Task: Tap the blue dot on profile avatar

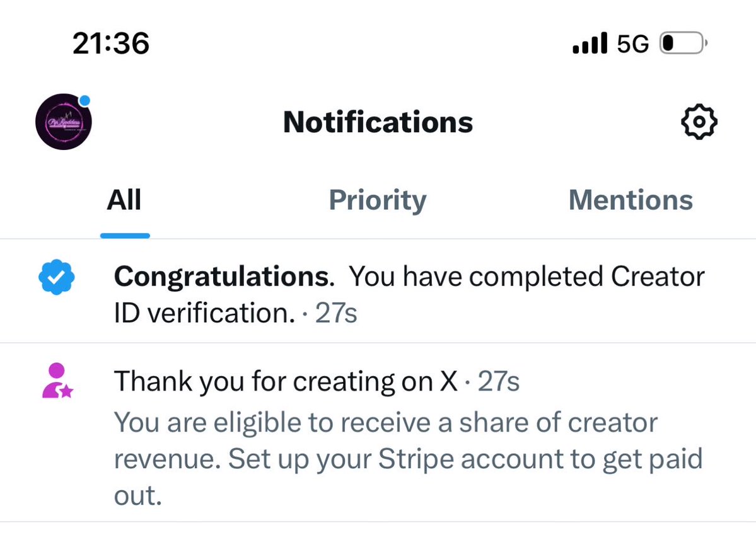Action: pos(84,101)
